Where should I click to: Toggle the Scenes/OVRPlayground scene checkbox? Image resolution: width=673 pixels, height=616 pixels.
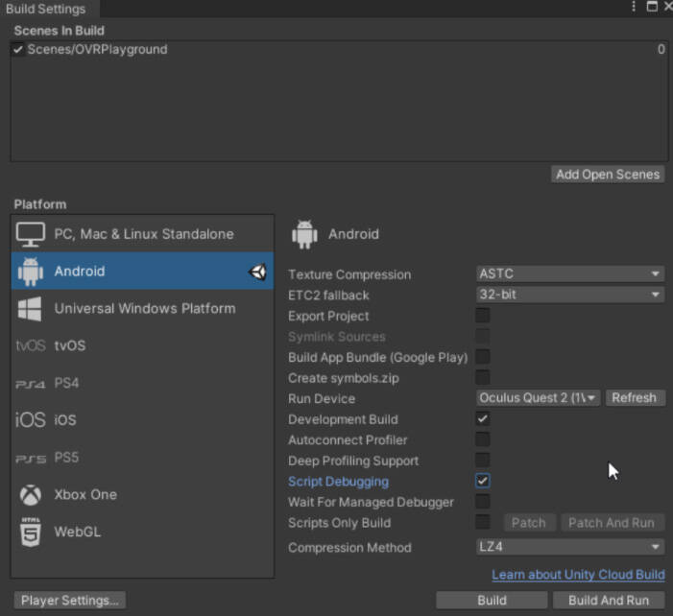[x=18, y=50]
